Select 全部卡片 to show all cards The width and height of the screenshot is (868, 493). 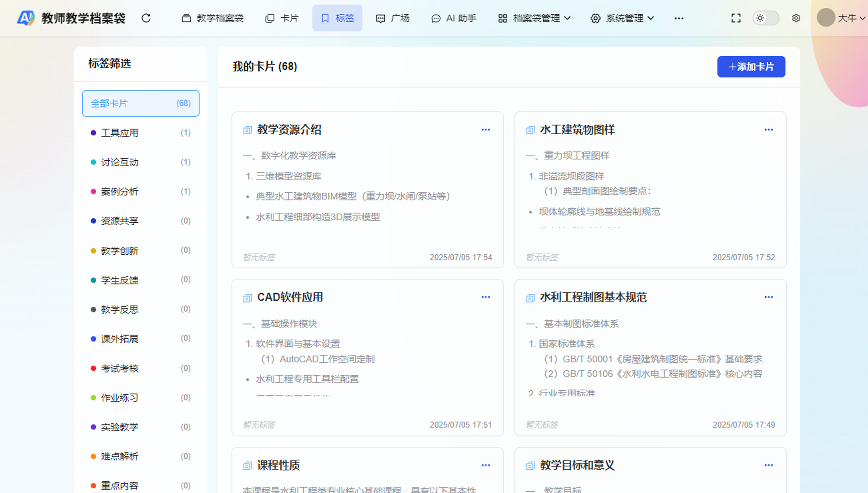click(x=140, y=103)
